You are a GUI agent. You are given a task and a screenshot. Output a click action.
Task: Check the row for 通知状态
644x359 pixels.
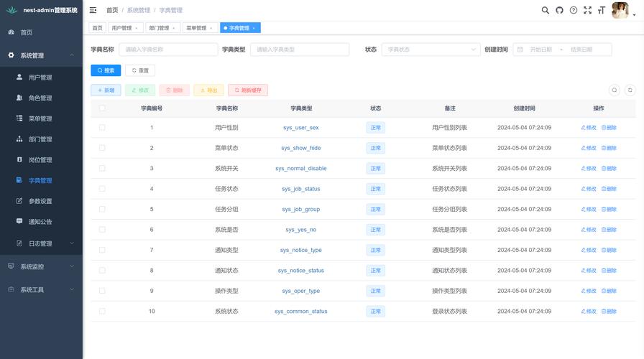102,271
